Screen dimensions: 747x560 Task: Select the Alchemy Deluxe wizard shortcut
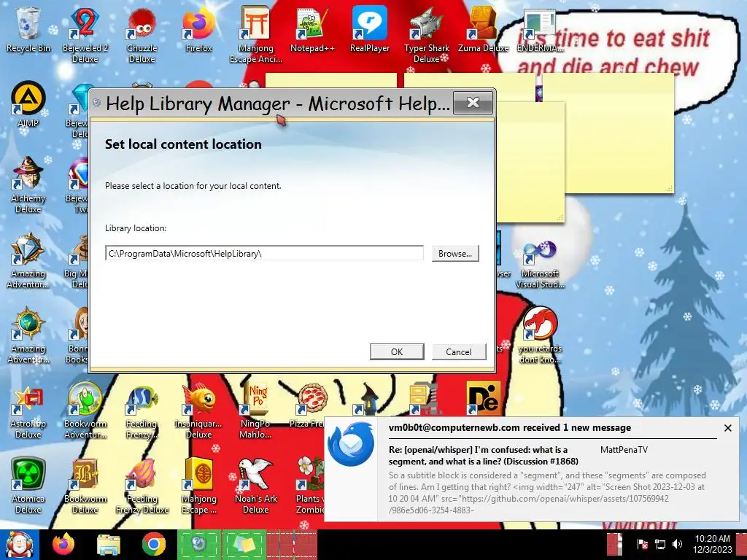28,184
